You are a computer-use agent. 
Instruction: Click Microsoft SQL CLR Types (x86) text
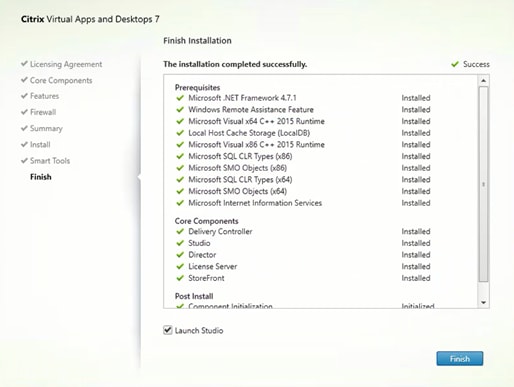click(240, 156)
